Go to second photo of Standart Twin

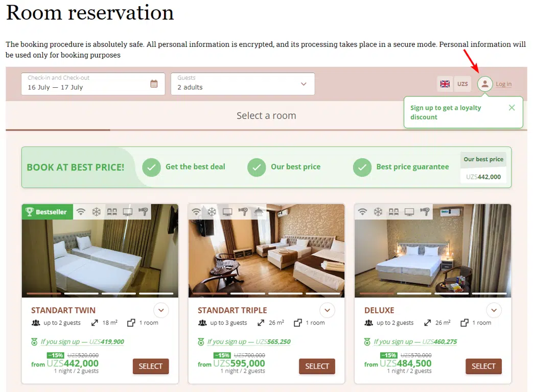click(x=81, y=293)
